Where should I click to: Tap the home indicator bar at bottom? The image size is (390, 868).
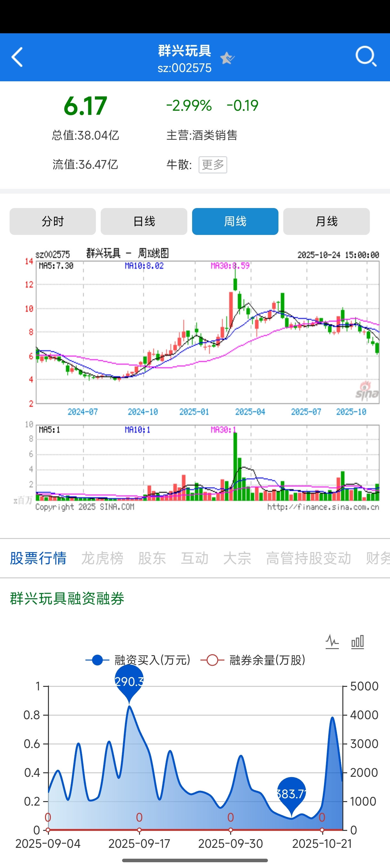195,860
